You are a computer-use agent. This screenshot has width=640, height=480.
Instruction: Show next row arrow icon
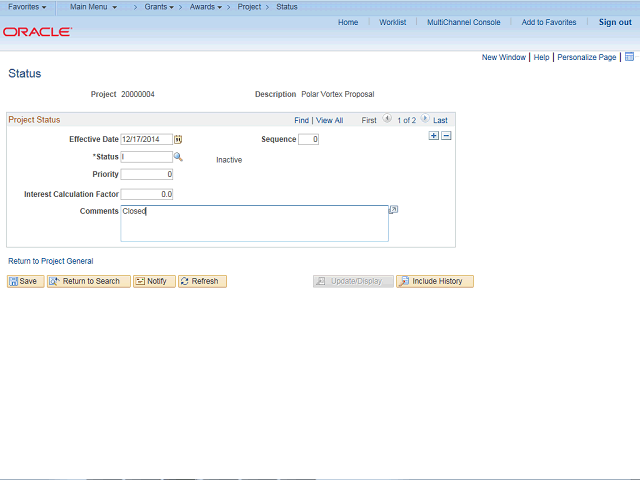[425, 119]
